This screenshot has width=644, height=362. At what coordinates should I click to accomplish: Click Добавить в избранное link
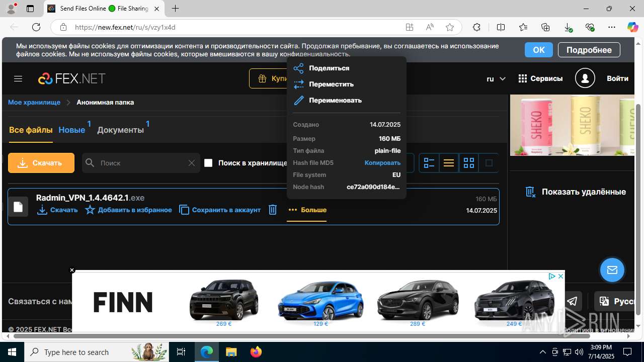pos(128,210)
